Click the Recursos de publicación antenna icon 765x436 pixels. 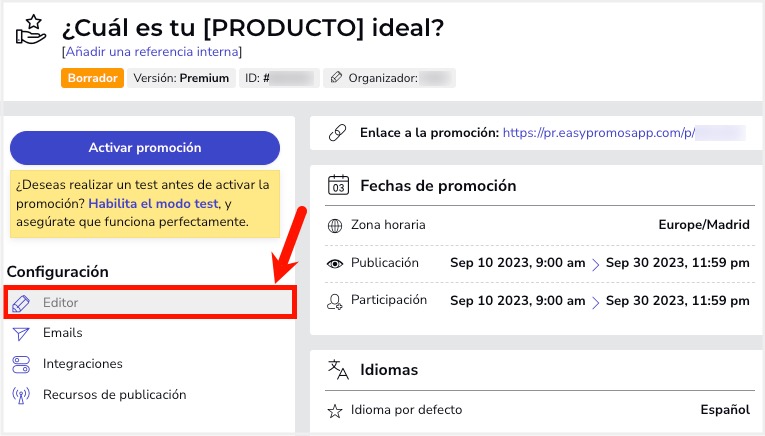(21, 395)
